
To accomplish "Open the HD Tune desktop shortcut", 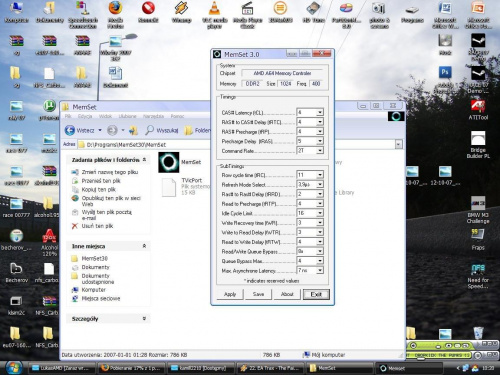I will [313, 12].
